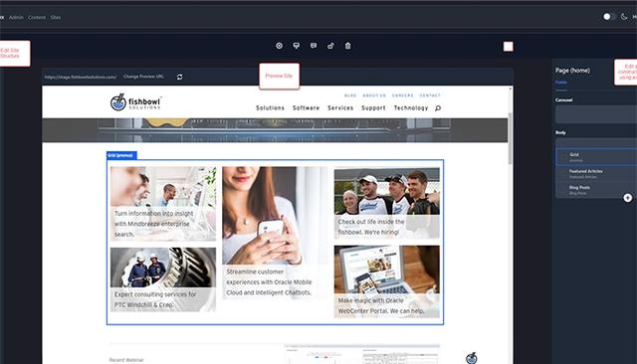Click the small Fishbowl icon at page bottom
The image size is (637, 364).
pos(471,358)
